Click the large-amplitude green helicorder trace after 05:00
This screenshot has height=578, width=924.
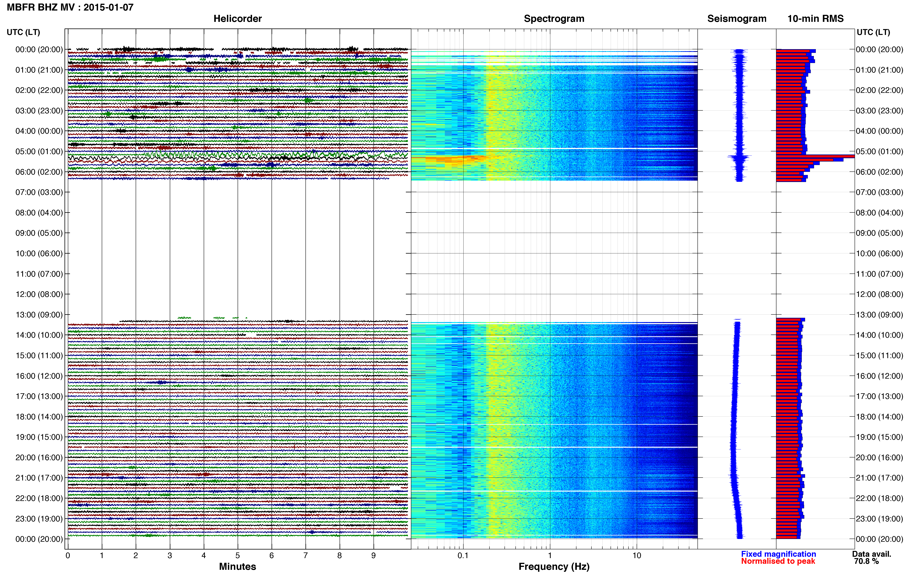click(x=275, y=155)
